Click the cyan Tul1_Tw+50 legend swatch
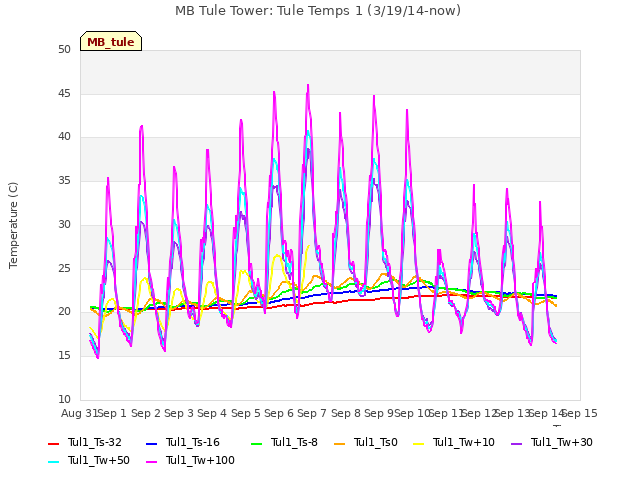 click(54, 461)
